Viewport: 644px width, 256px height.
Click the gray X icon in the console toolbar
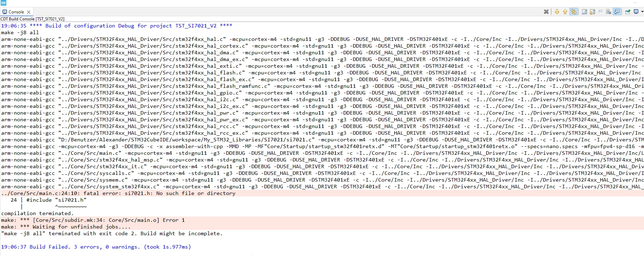(546, 12)
